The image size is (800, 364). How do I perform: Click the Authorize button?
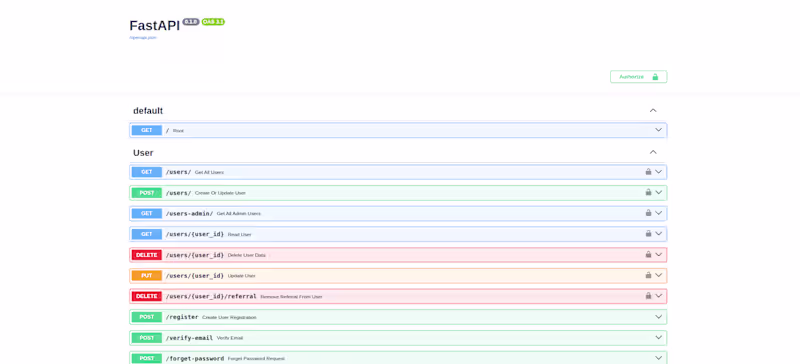638,77
